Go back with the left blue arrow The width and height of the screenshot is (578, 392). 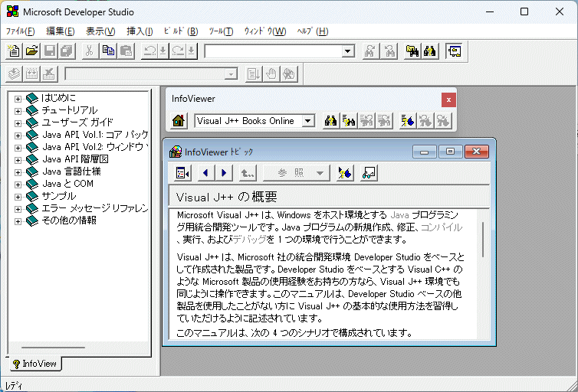coord(205,172)
